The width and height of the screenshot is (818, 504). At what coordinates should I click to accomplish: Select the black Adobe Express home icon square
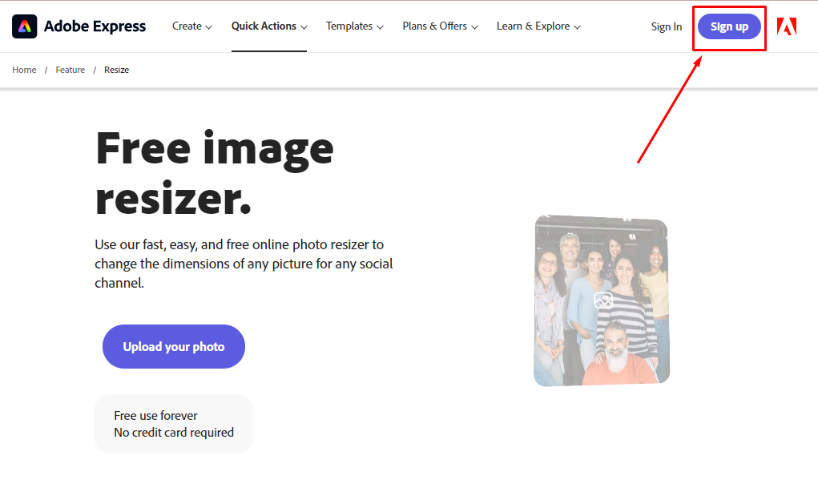(x=24, y=26)
